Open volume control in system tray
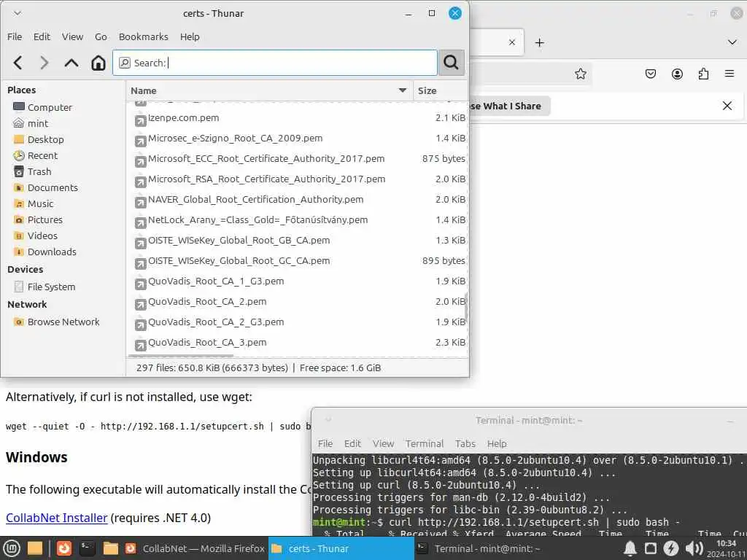Screen dimensions: 747x560 tap(694, 548)
